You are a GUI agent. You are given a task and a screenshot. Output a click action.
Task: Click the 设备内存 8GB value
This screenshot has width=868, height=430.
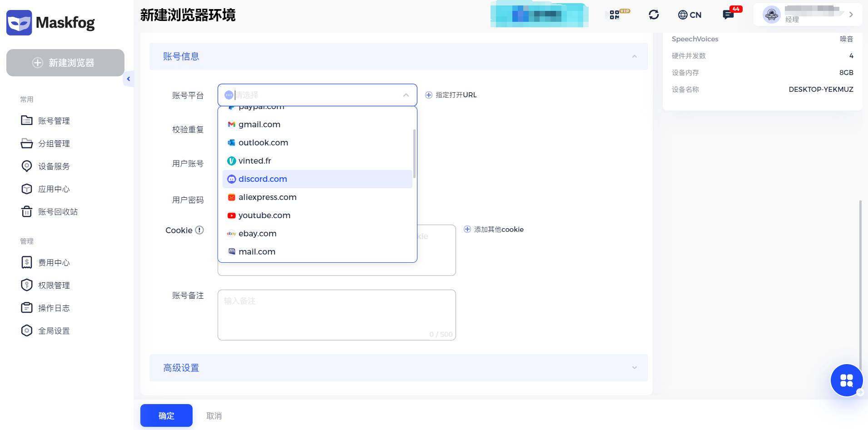pos(846,73)
